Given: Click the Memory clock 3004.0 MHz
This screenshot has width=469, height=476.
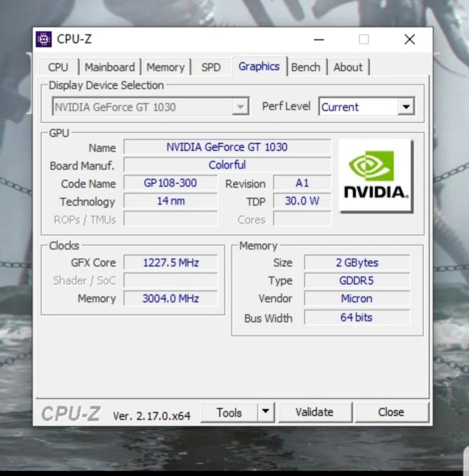Looking at the screenshot, I should click(170, 298).
